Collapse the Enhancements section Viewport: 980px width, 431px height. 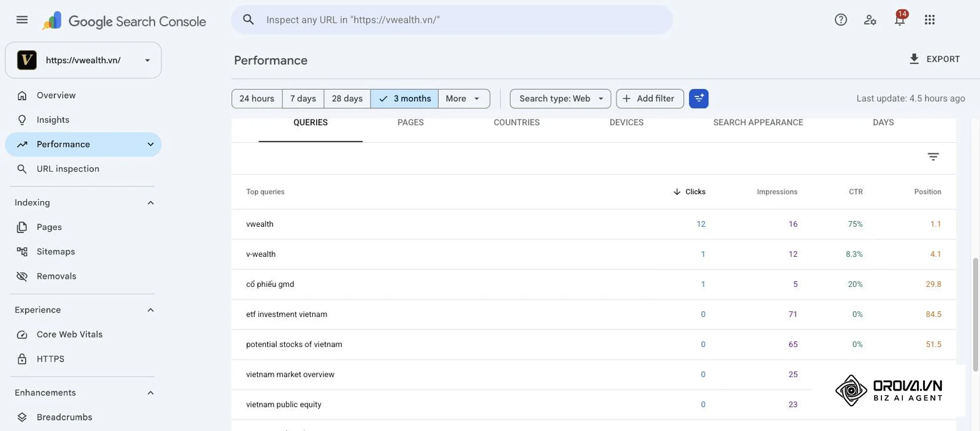[x=151, y=393]
